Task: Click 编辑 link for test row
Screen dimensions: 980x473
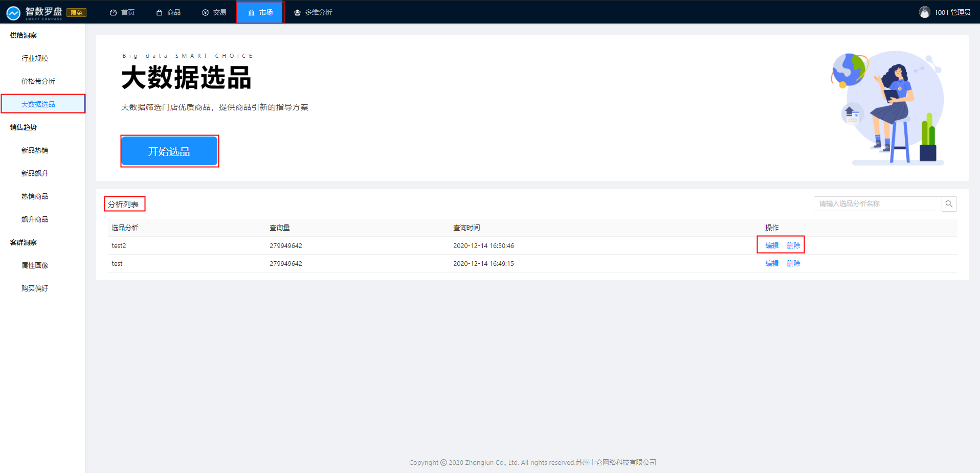Action: coord(771,263)
